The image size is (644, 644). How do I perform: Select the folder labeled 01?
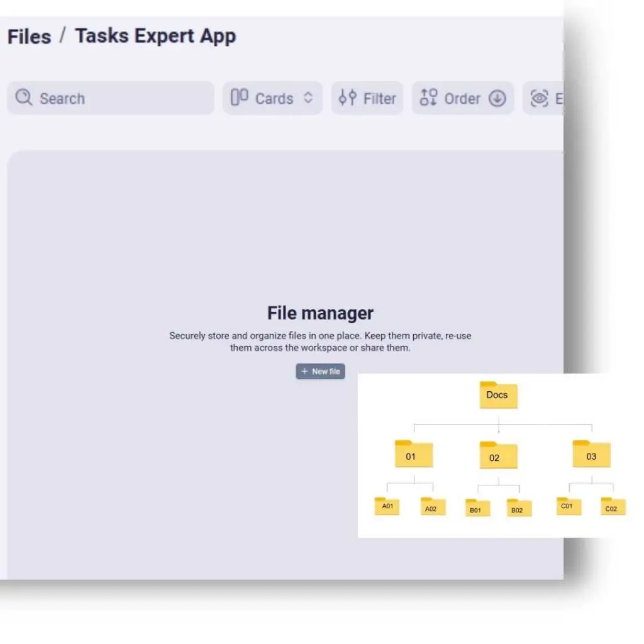pos(413,455)
